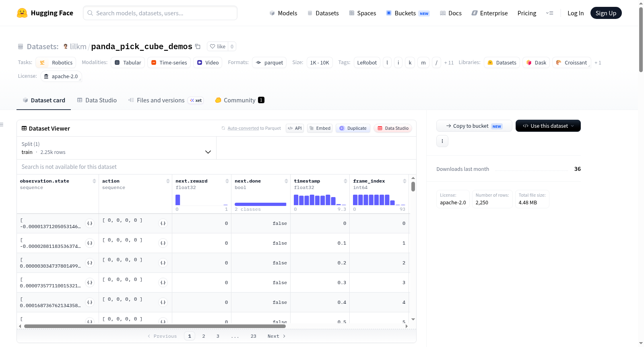This screenshot has width=644, height=347.
Task: Expand the navigation more-menu icon
Action: 549,13
